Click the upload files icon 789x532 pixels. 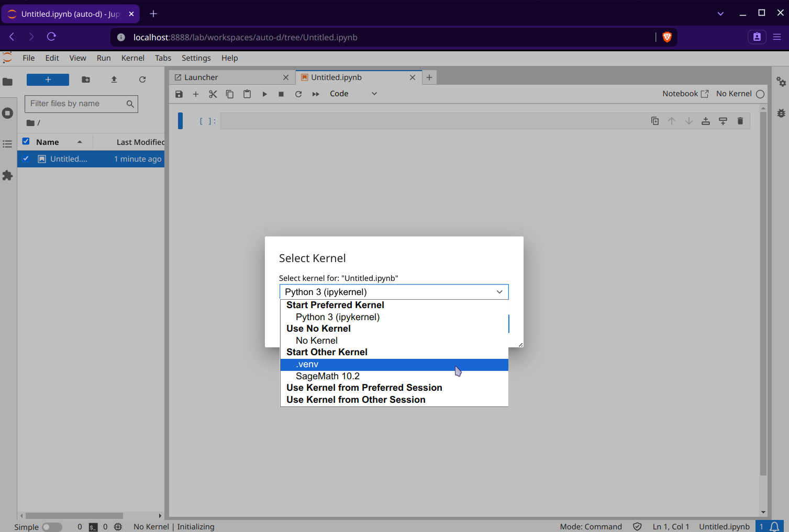click(x=114, y=80)
